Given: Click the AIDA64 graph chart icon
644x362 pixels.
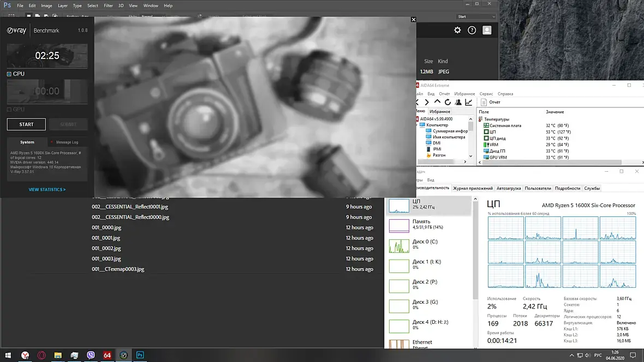Looking at the screenshot, I should pyautogui.click(x=468, y=102).
